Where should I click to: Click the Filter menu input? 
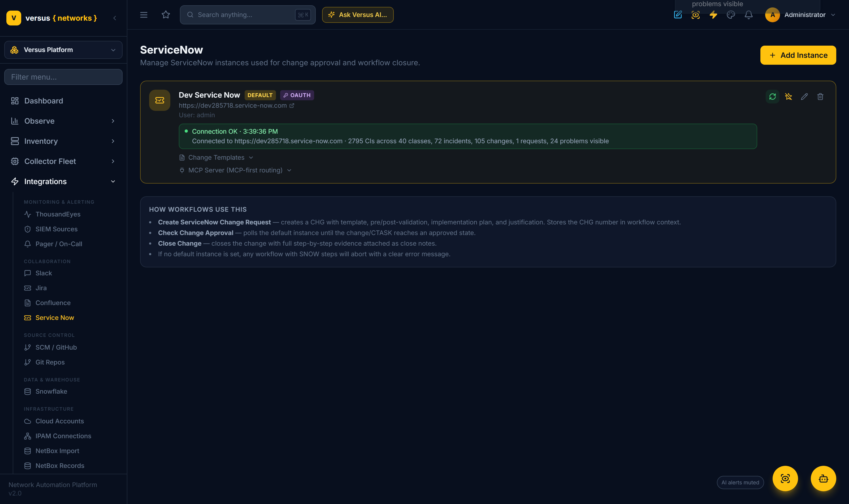pyautogui.click(x=63, y=77)
